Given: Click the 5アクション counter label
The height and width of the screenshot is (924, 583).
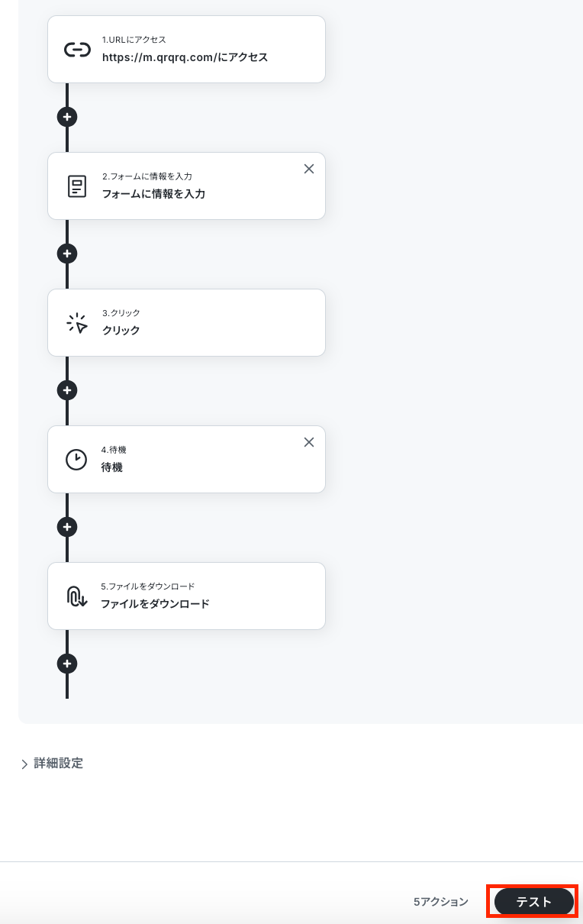Looking at the screenshot, I should (x=441, y=902).
